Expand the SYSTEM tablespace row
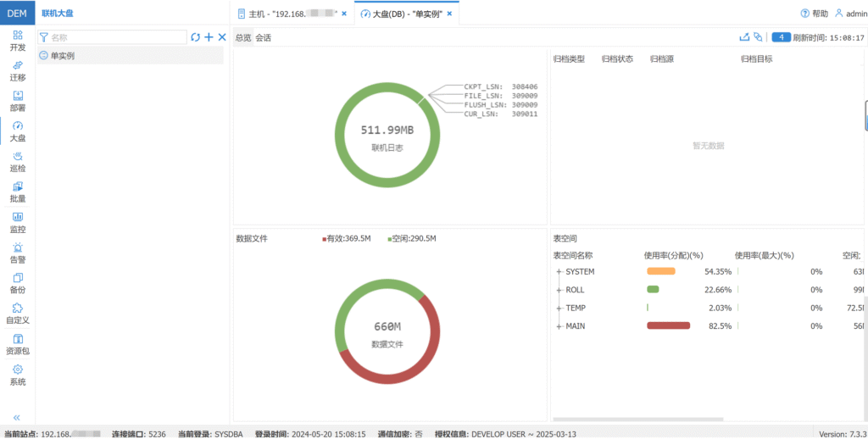This screenshot has width=868, height=439. pyautogui.click(x=559, y=271)
